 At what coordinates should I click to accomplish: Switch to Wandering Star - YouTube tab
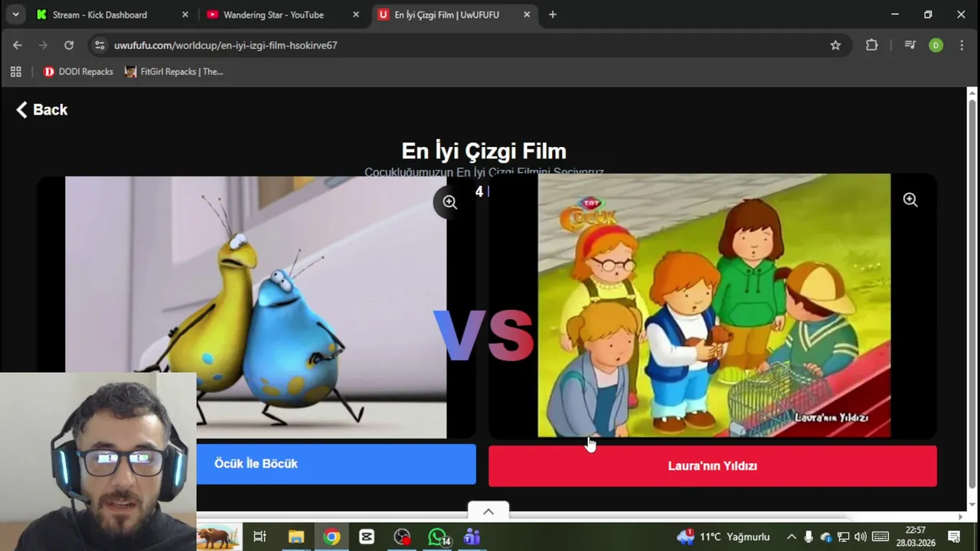point(282,15)
